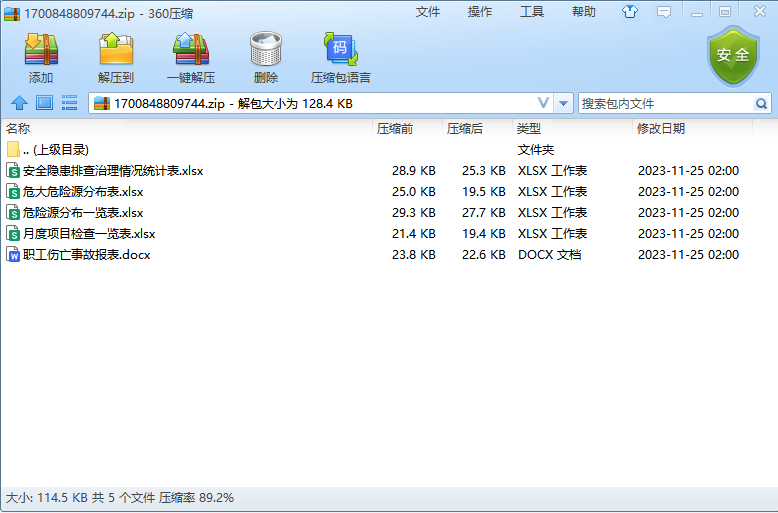Open the 工具 (Tools) menu
The height and width of the screenshot is (513, 778).
point(532,12)
